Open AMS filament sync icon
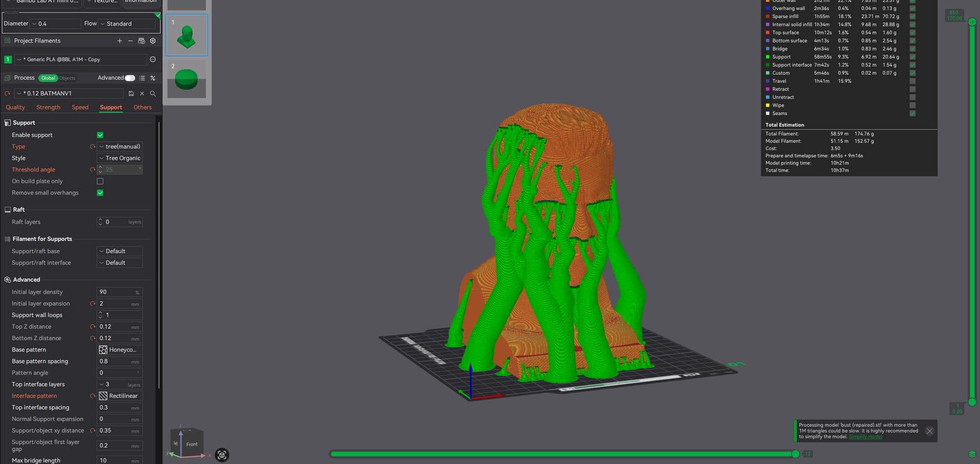This screenshot has width=980, height=464. [141, 41]
